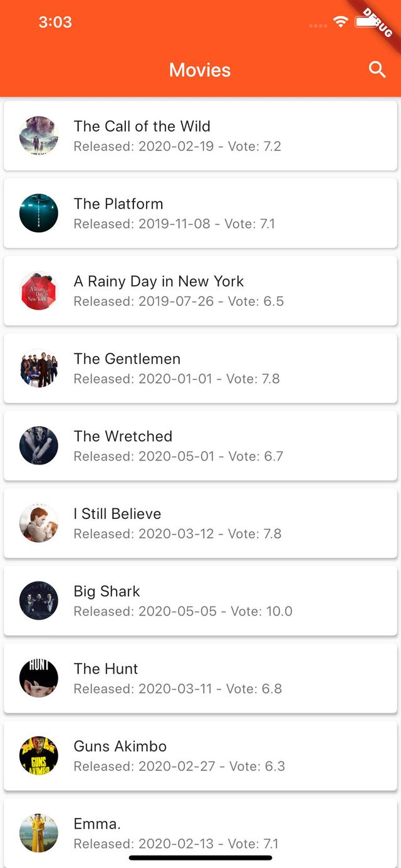Select Big Shark release and vote line
401x868 pixels.
tap(183, 611)
